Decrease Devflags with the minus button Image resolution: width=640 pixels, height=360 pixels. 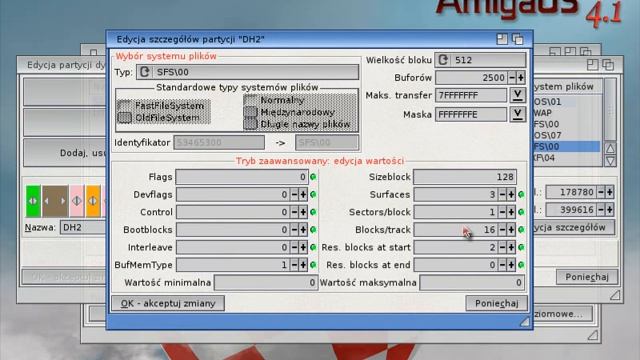(x=294, y=194)
